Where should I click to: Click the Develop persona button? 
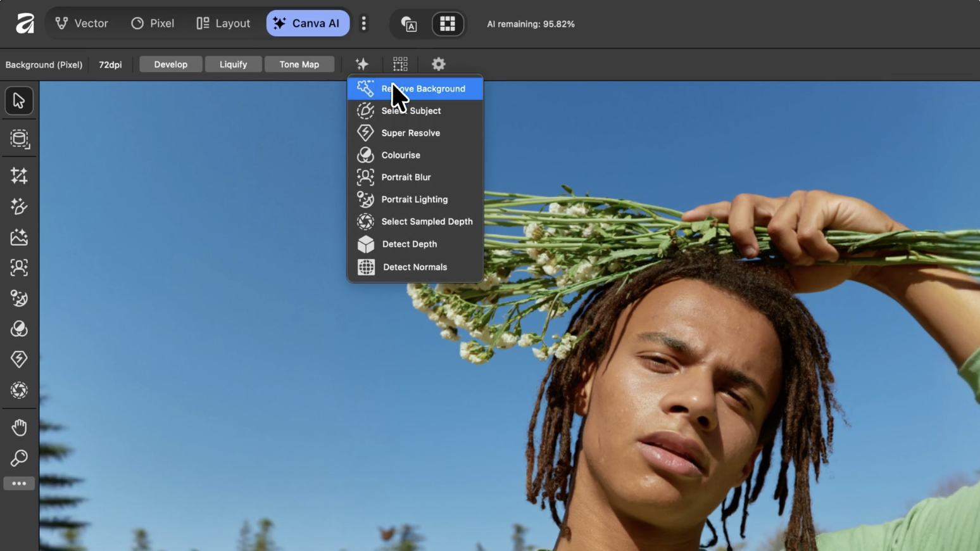170,64
